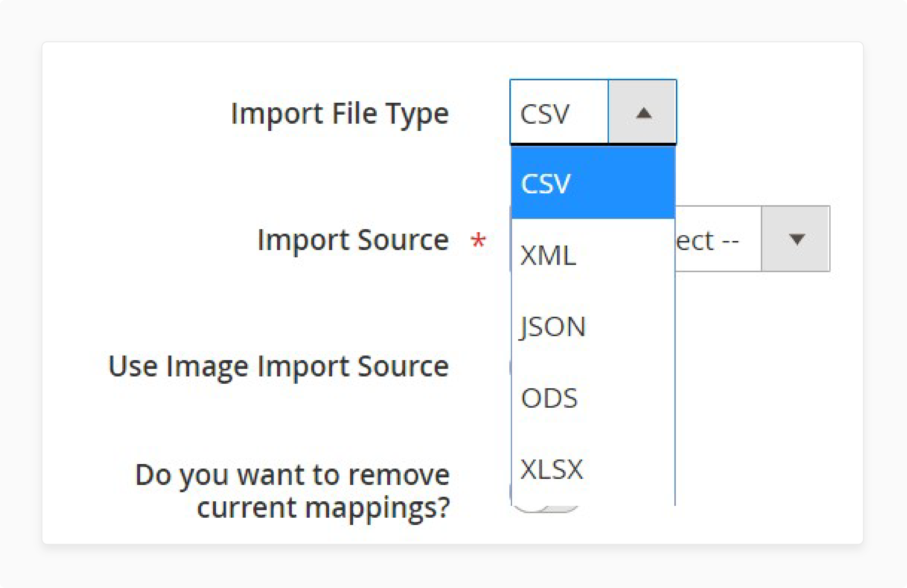
Task: Choose XML from file type list
Action: click(593, 254)
